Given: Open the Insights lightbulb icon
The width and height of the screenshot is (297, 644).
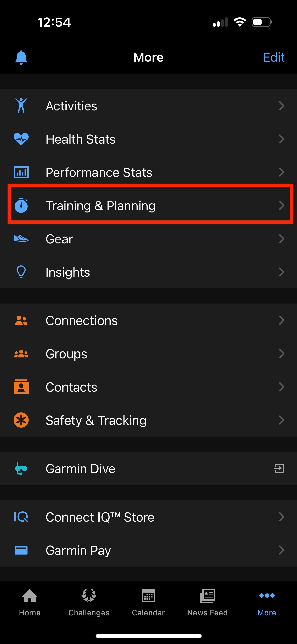Looking at the screenshot, I should click(21, 272).
